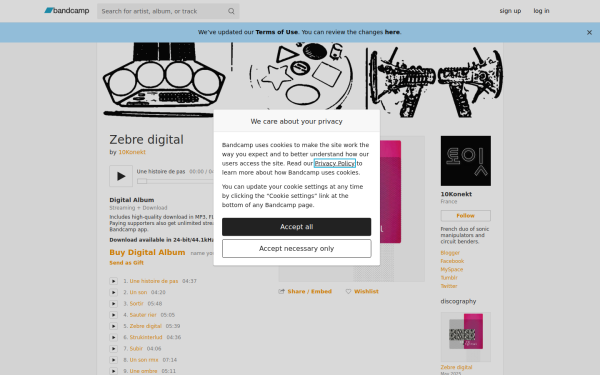This screenshot has width=600, height=375.
Task: Open the Privacy Policy link in dialog
Action: (335, 163)
